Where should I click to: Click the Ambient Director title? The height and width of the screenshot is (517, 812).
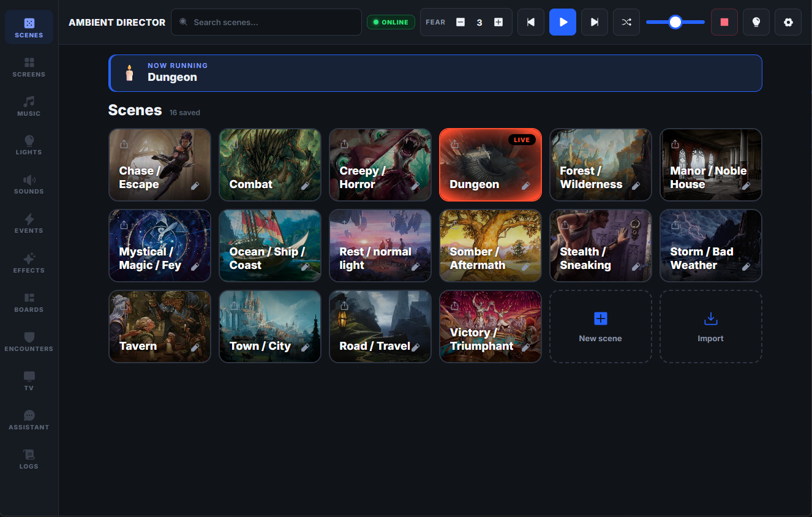tap(117, 22)
